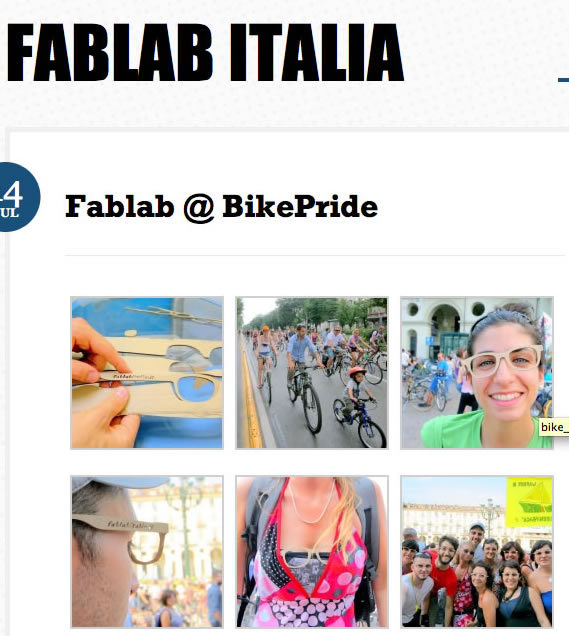Click the word FABLAB in the header
Image resolution: width=569 pixels, height=636 pixels.
click(x=110, y=53)
